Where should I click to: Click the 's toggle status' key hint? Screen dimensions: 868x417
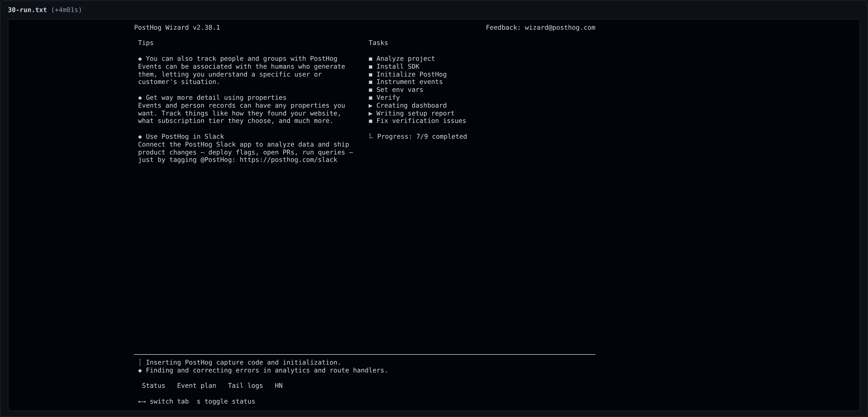226,401
